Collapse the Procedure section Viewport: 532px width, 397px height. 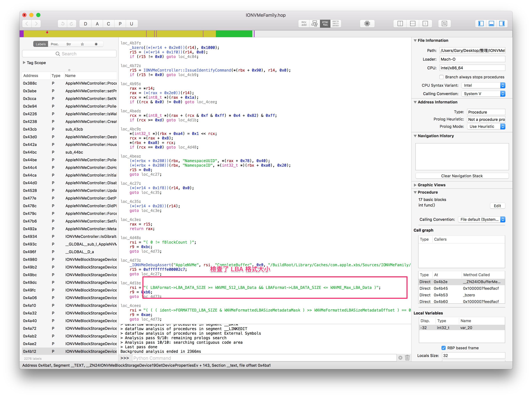(415, 192)
